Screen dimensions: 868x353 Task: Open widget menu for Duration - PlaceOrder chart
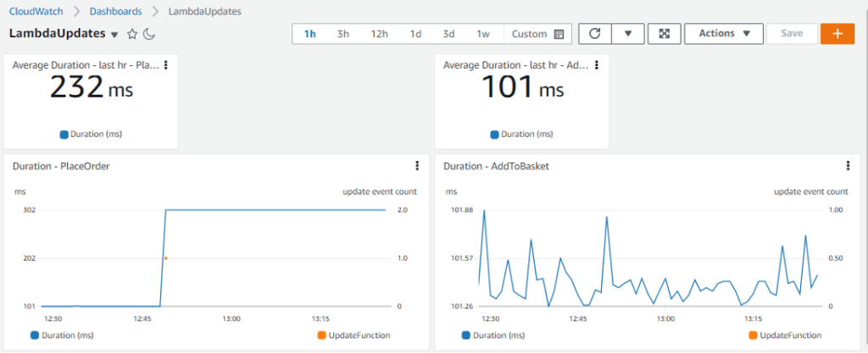click(416, 166)
